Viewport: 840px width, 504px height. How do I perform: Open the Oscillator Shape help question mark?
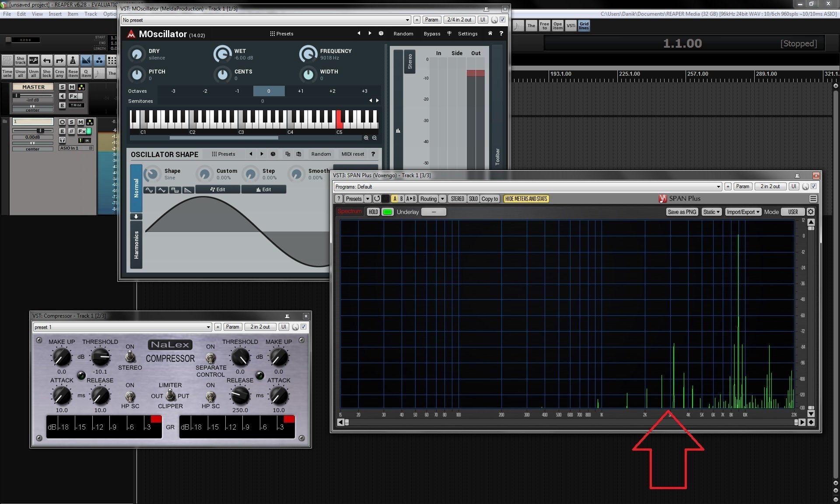point(373,154)
